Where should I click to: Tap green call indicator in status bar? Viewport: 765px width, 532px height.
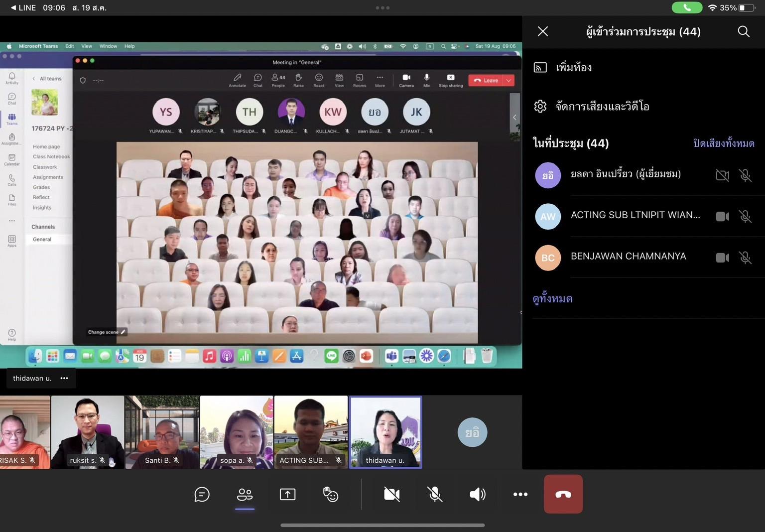687,7
